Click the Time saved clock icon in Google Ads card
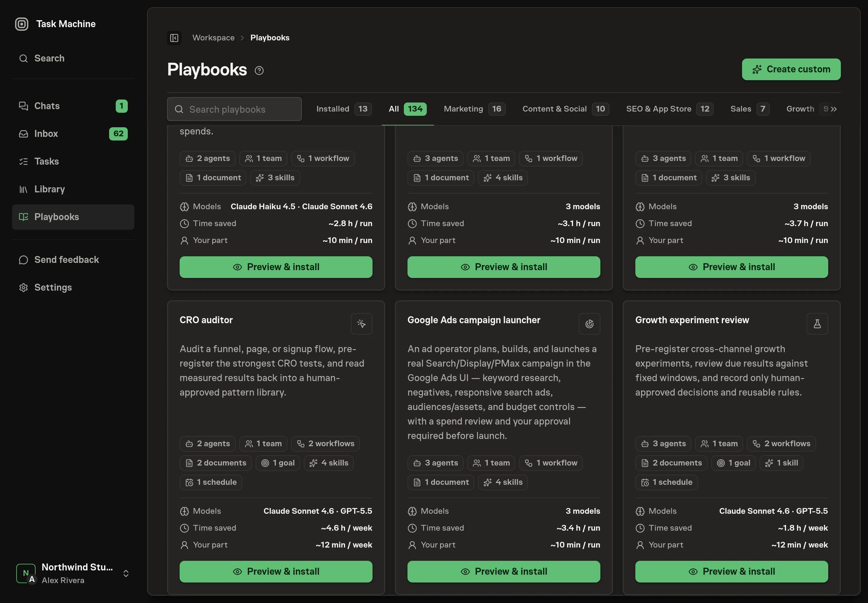Viewport: 868px width, 603px height. [x=412, y=528]
